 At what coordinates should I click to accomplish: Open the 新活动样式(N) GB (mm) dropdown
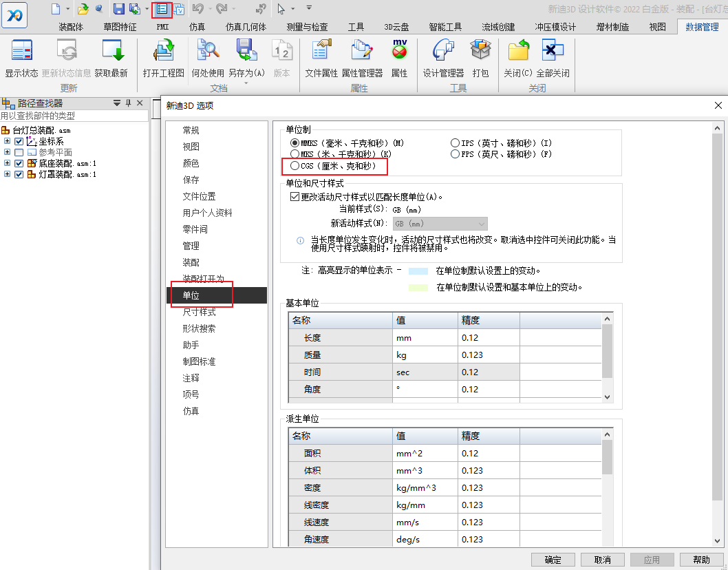(440, 224)
